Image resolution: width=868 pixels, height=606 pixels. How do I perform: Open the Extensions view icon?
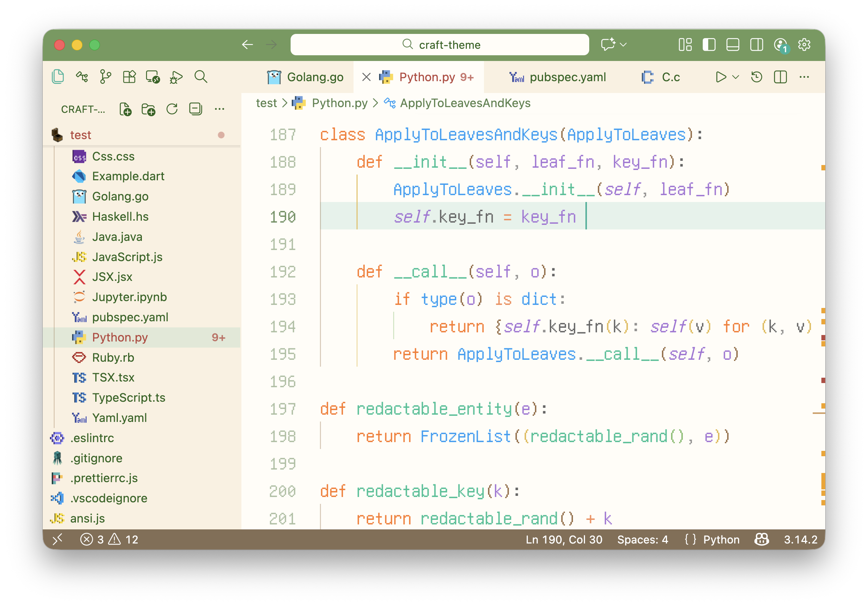129,77
